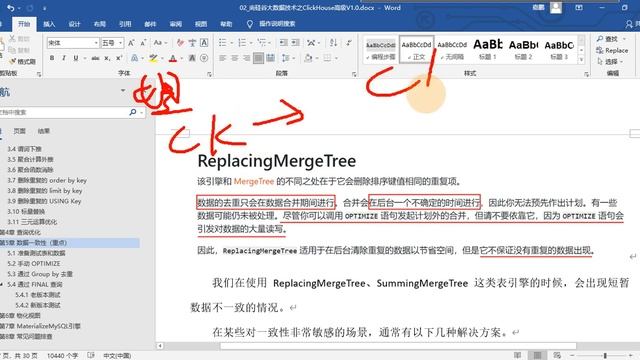This screenshot has width=640, height=360.
Task: Go to heading 第7章 MaterializeMySQL引擎
Action: 40,326
